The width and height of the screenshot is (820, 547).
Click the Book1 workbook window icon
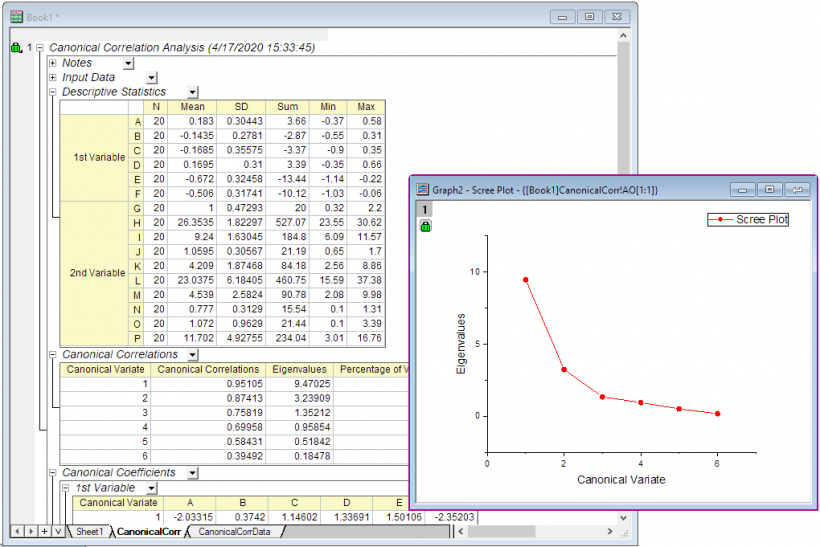click(x=16, y=17)
